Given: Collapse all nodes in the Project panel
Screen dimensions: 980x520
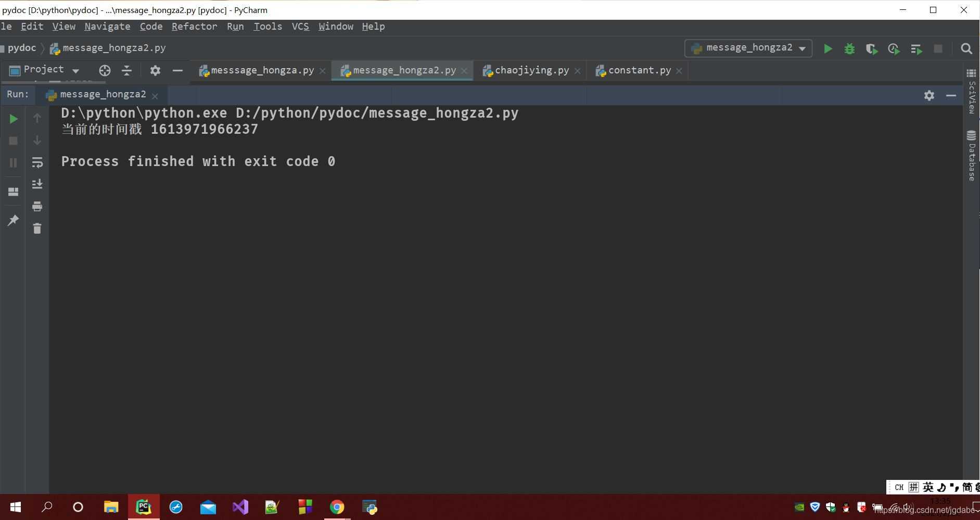Looking at the screenshot, I should (x=126, y=71).
